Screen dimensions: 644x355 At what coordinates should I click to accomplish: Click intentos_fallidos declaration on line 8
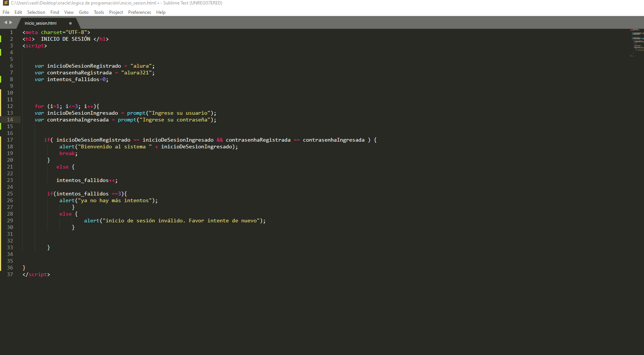(73, 79)
